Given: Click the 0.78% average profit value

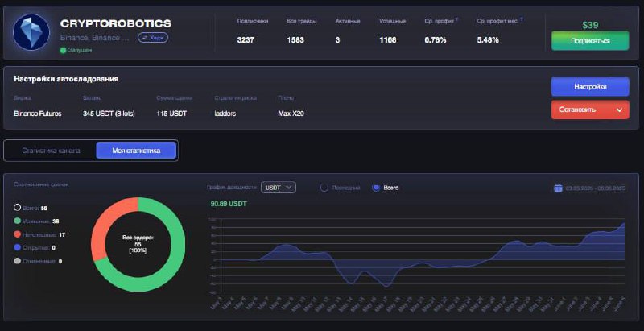Looking at the screenshot, I should (436, 40).
